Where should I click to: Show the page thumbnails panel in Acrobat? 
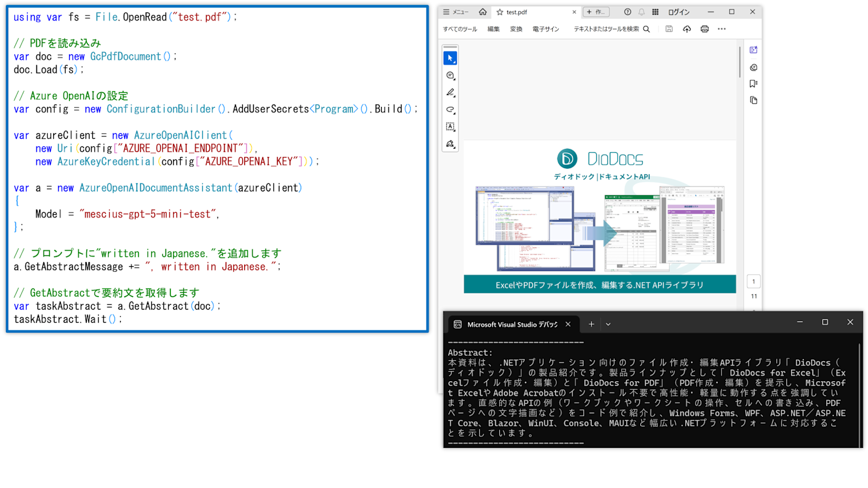point(754,100)
